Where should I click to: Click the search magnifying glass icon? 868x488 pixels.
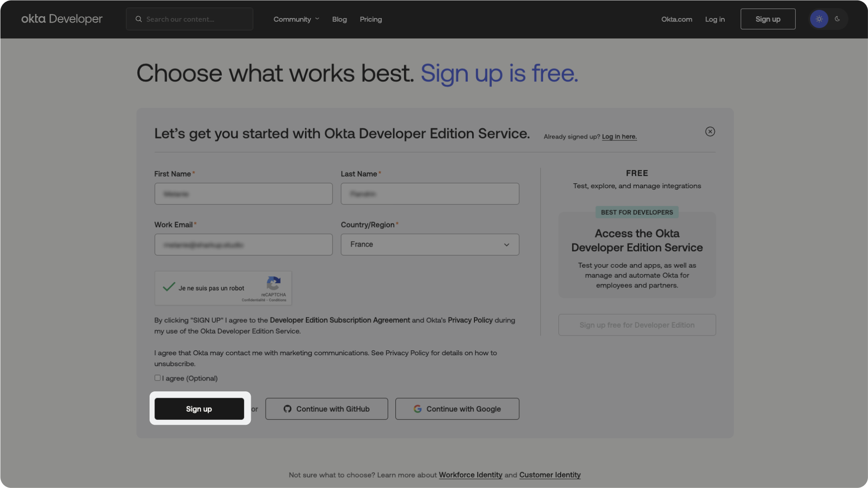click(138, 19)
